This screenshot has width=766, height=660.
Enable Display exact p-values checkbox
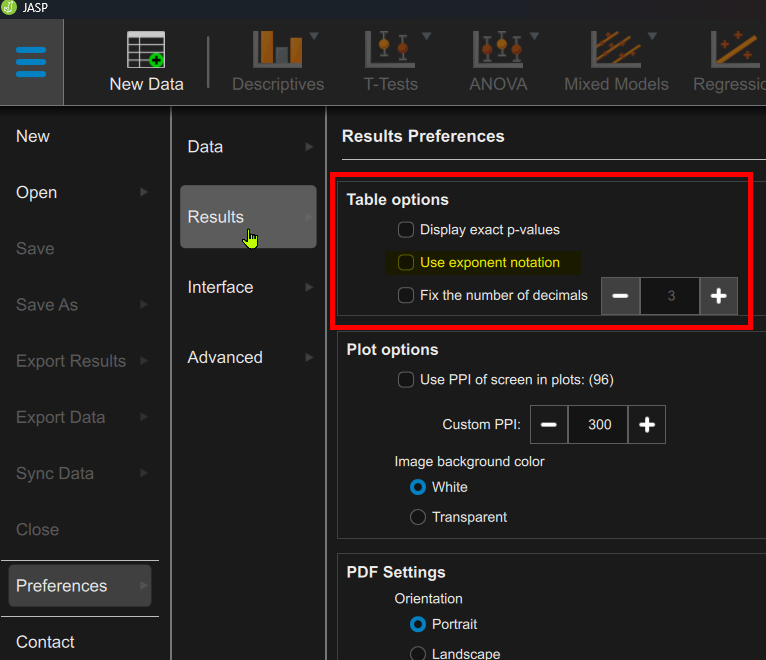[406, 230]
